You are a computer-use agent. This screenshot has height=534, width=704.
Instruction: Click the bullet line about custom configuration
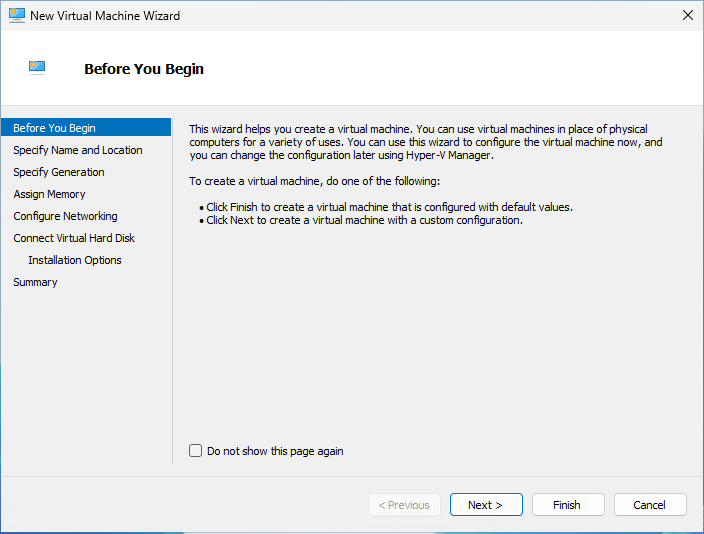coord(364,220)
